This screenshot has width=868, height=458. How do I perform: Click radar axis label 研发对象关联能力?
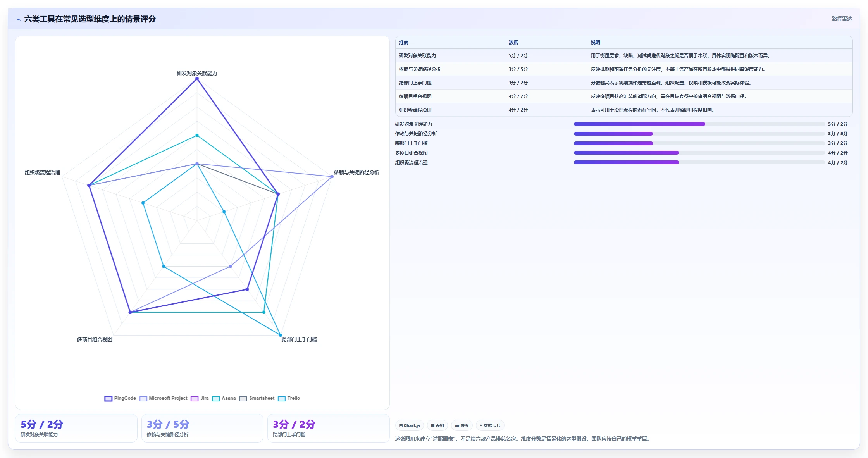[197, 73]
